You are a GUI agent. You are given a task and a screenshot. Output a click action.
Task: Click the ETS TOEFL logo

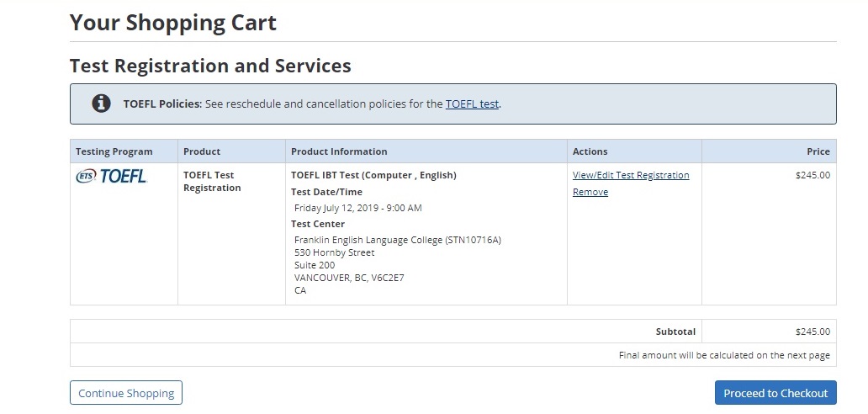tap(111, 176)
